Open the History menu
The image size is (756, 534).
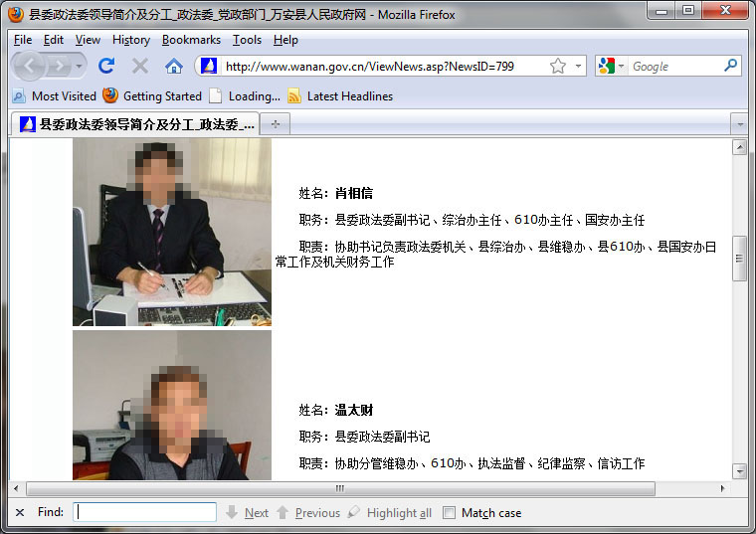[x=130, y=40]
